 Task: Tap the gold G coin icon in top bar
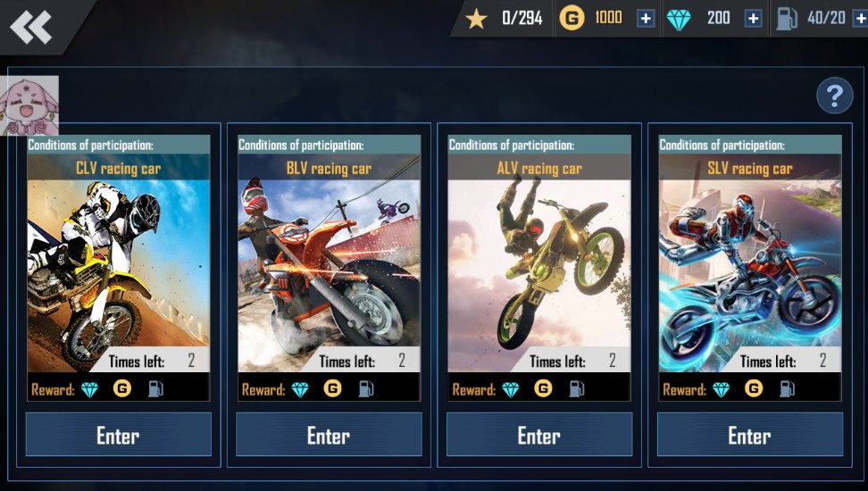[572, 18]
